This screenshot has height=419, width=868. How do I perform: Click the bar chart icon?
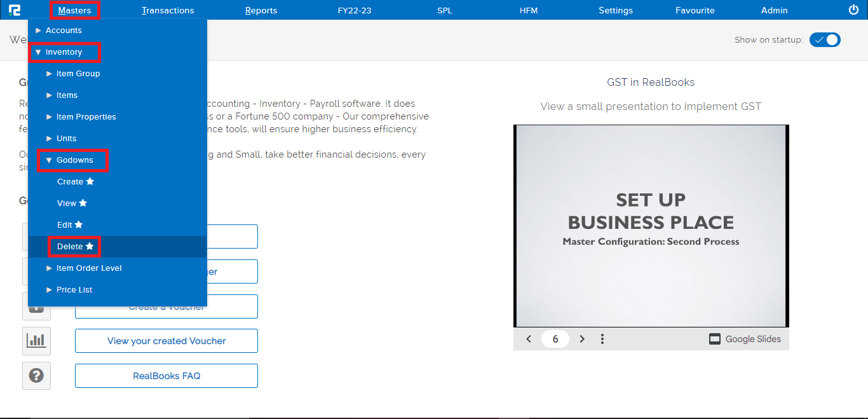[36, 341]
